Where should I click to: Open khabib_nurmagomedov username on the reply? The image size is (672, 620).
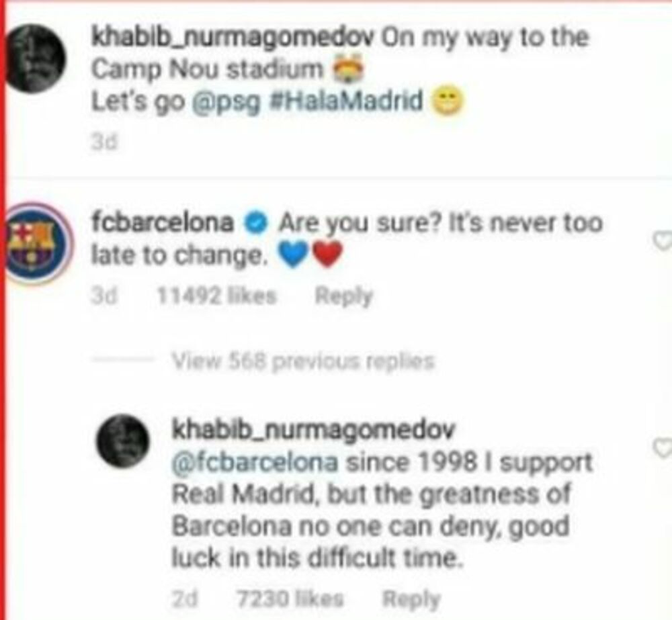point(313,430)
